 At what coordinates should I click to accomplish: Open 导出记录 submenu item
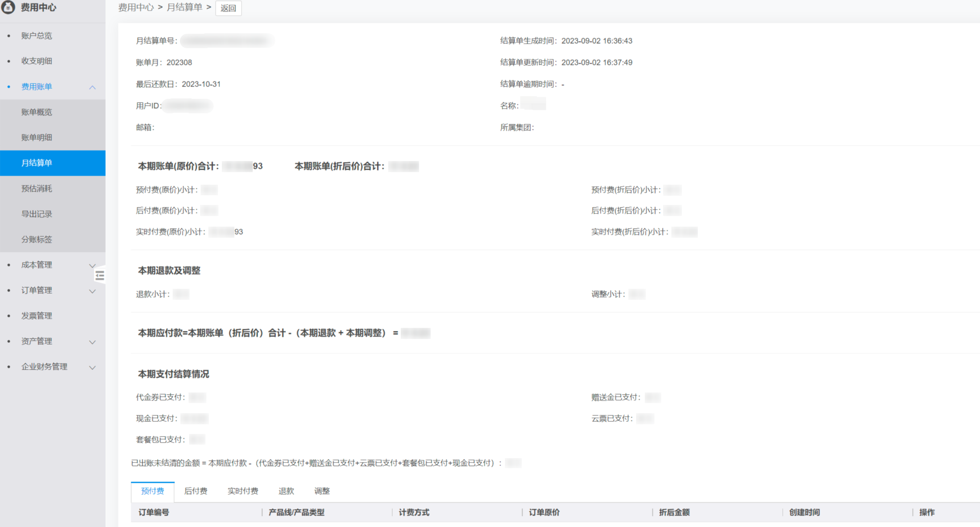click(x=37, y=214)
